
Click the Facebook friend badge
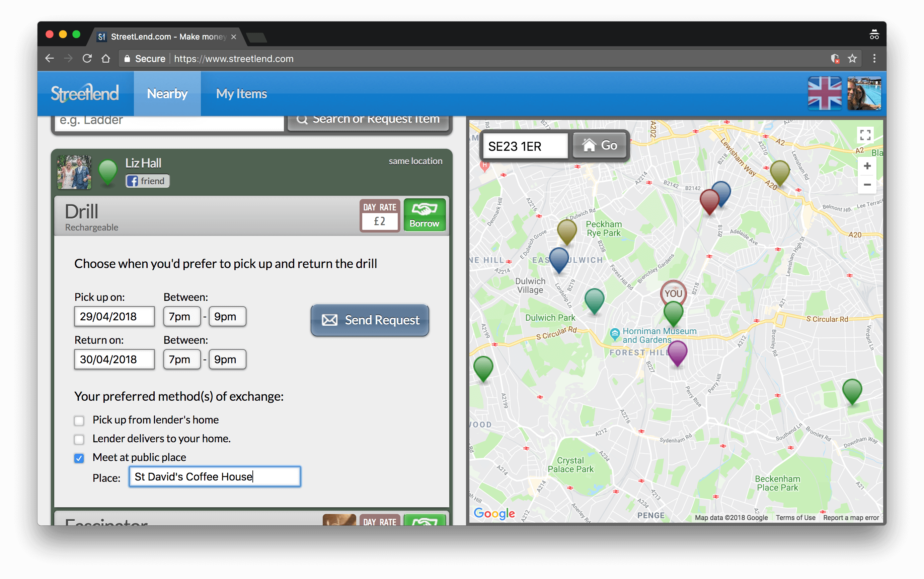click(x=147, y=181)
